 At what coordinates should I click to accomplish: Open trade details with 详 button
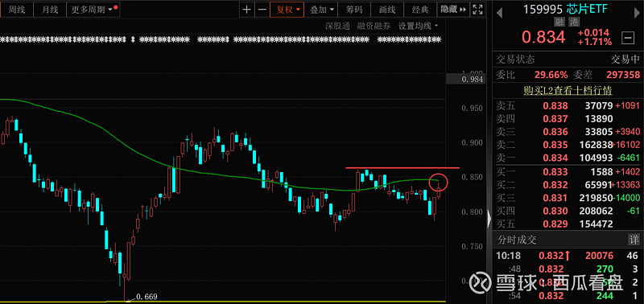[634, 240]
